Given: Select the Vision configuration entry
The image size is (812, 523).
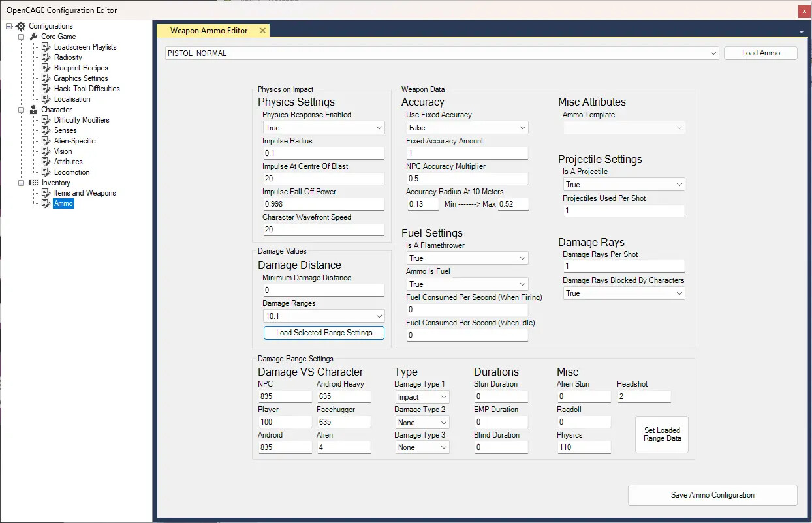Looking at the screenshot, I should tap(63, 151).
